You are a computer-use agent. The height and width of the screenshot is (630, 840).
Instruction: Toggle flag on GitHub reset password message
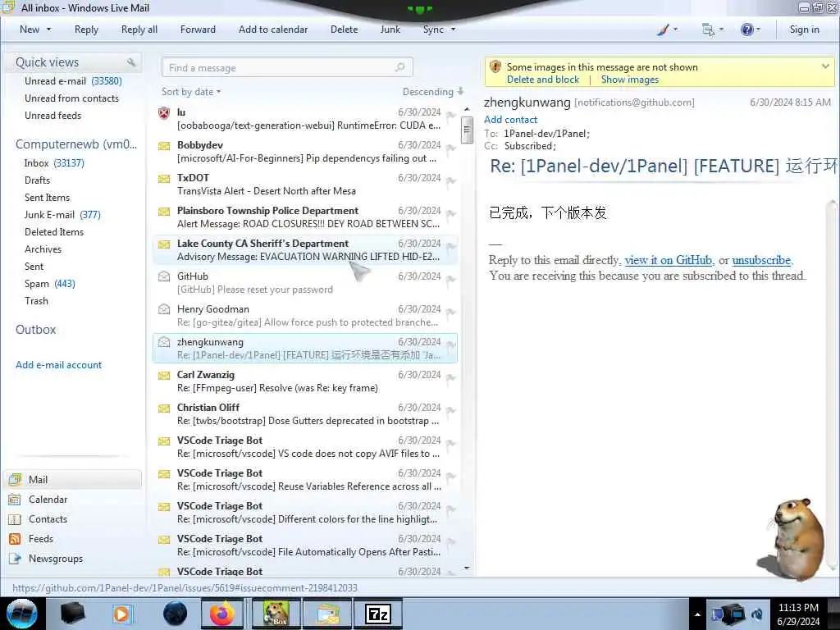pos(450,280)
